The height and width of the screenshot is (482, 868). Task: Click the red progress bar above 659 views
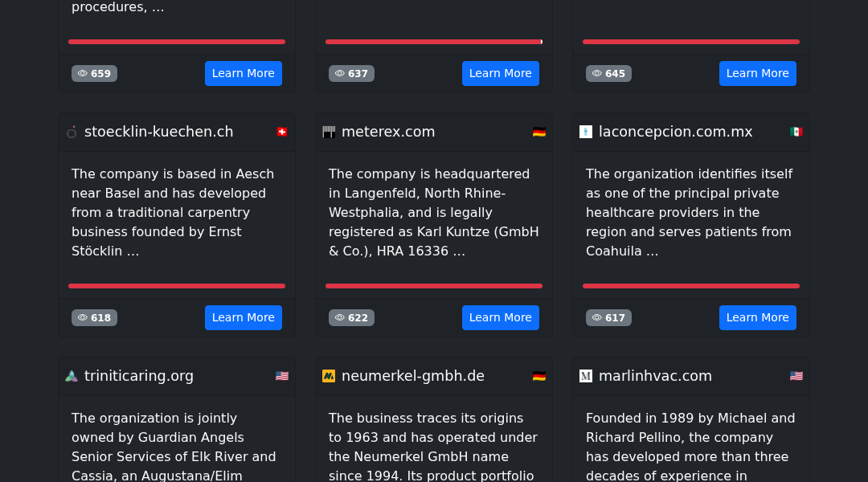click(x=177, y=42)
